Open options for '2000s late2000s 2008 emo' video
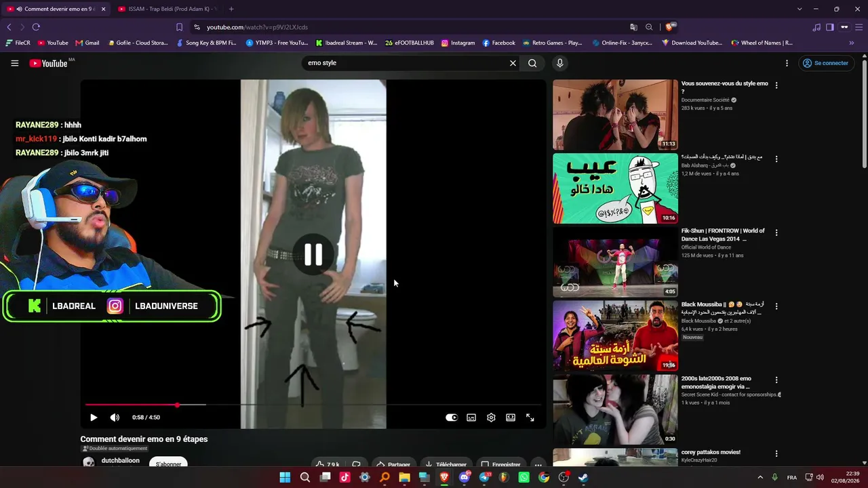Viewport: 868px width, 488px height. coord(776,380)
